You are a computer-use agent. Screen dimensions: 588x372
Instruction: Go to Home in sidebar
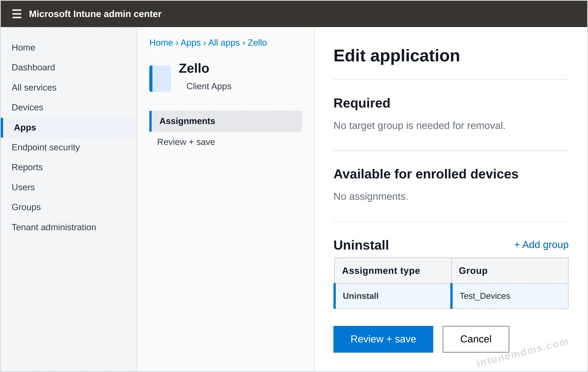point(23,48)
